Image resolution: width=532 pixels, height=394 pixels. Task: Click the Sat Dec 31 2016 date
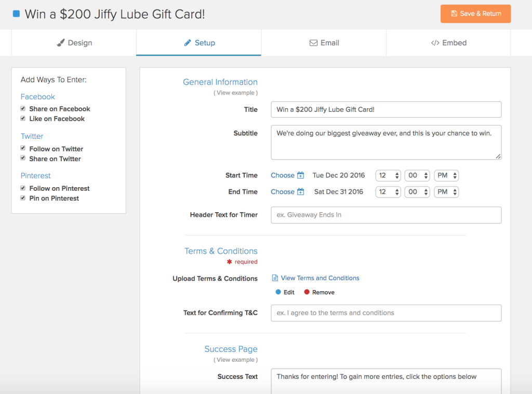coord(339,191)
